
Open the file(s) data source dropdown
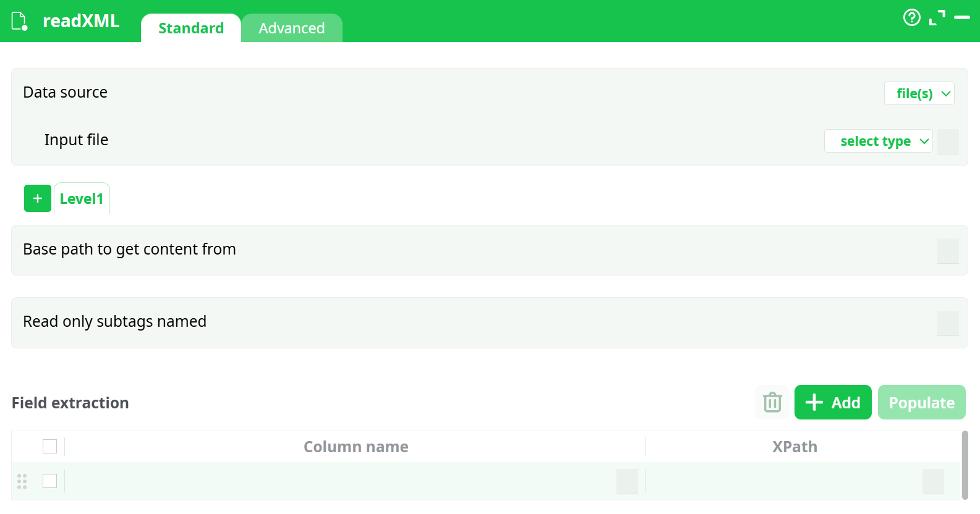click(x=919, y=93)
